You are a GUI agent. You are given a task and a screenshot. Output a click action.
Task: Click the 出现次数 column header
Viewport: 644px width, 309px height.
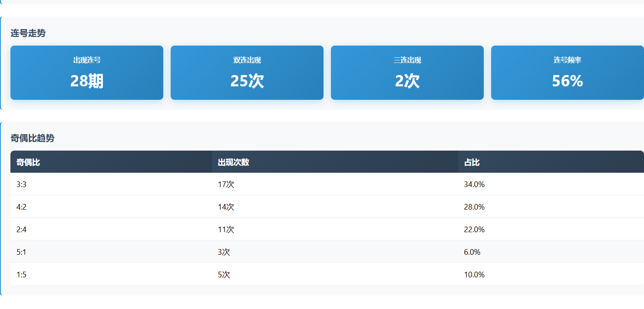coord(234,162)
